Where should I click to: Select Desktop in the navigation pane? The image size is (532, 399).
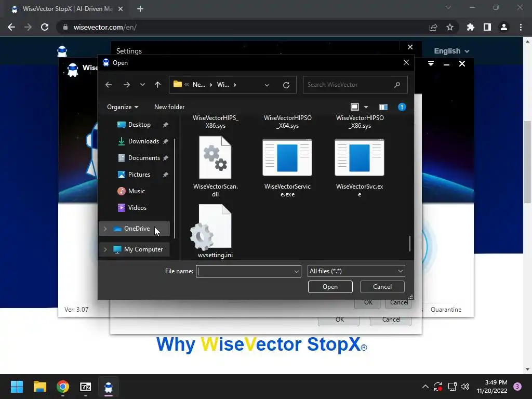point(139,125)
